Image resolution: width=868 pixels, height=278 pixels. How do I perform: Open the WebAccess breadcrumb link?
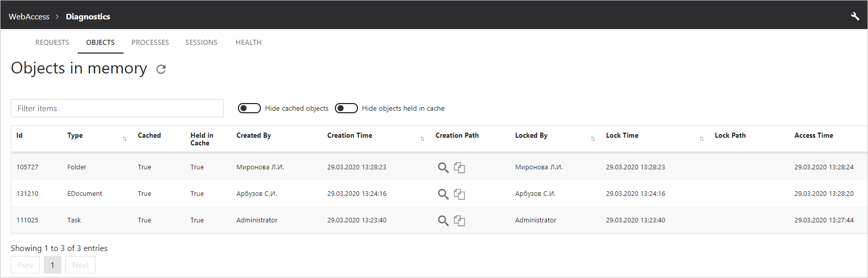tap(29, 16)
